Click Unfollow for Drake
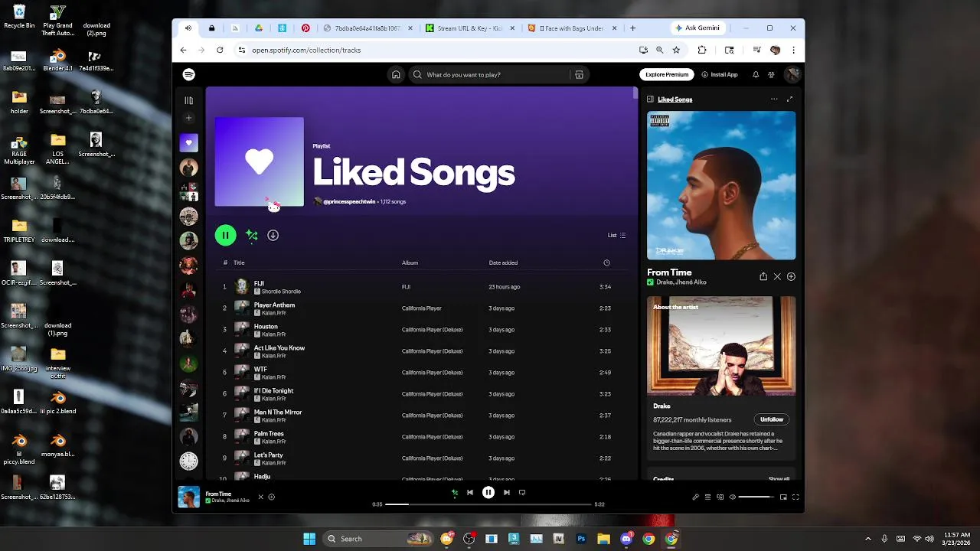980x551 pixels. 772,419
